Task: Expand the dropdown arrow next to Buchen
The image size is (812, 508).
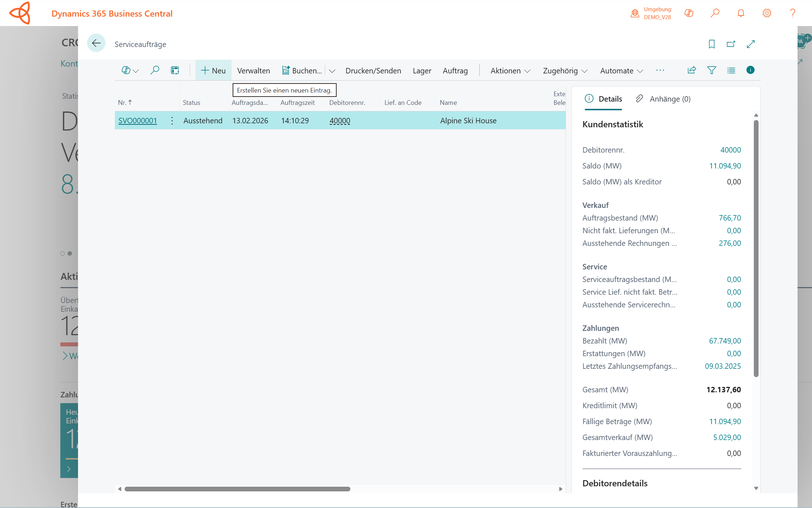Action: click(x=332, y=71)
